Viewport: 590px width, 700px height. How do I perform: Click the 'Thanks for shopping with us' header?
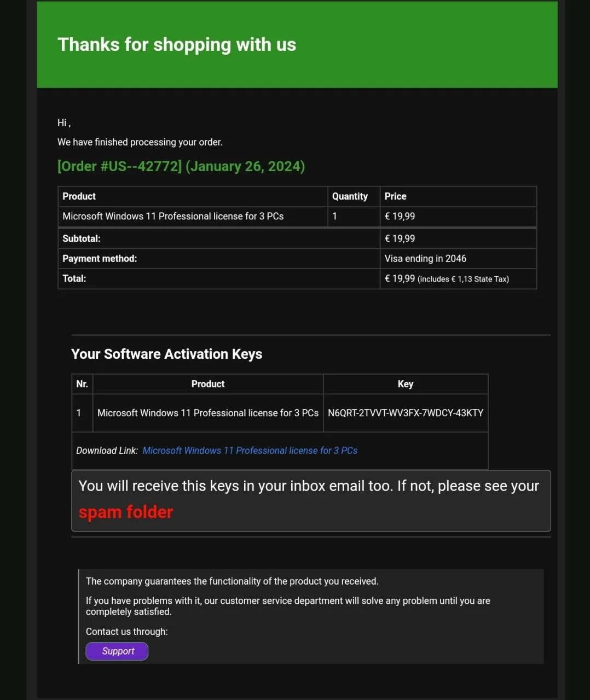177,44
